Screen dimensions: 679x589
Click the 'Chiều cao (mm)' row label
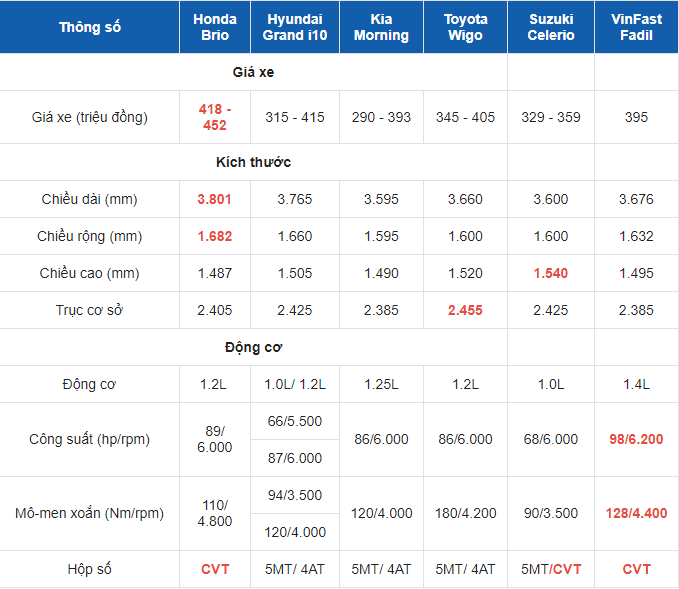pos(90,273)
